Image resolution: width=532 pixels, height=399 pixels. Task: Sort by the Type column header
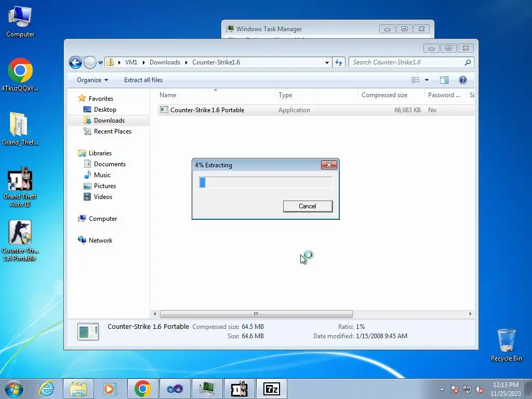(316, 96)
